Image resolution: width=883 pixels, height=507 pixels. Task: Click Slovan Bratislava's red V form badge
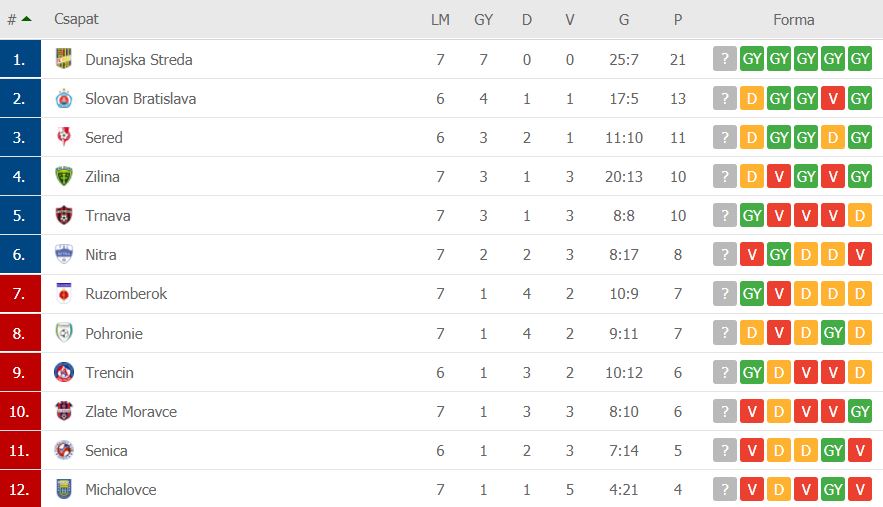(x=833, y=99)
